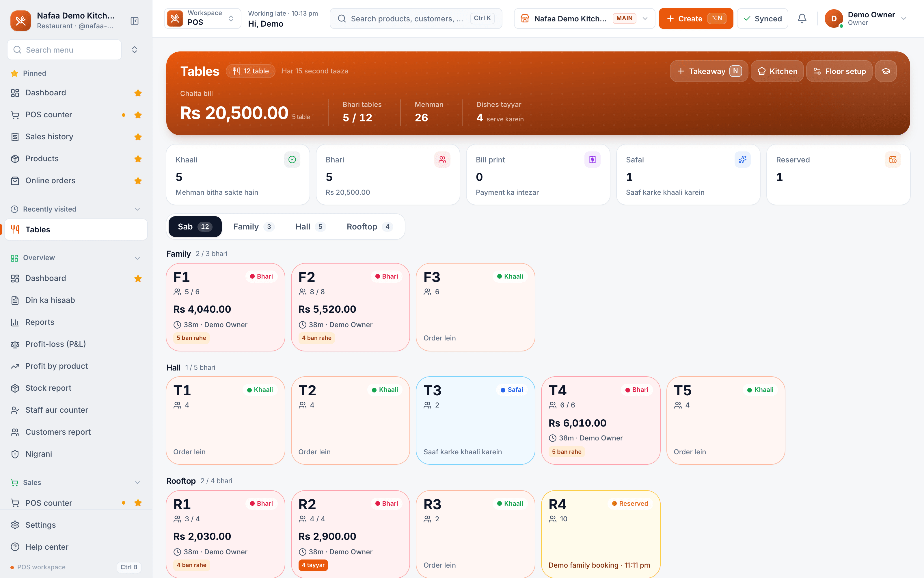Collapse the Sales section
This screenshot has height=578, width=924.
click(137, 482)
